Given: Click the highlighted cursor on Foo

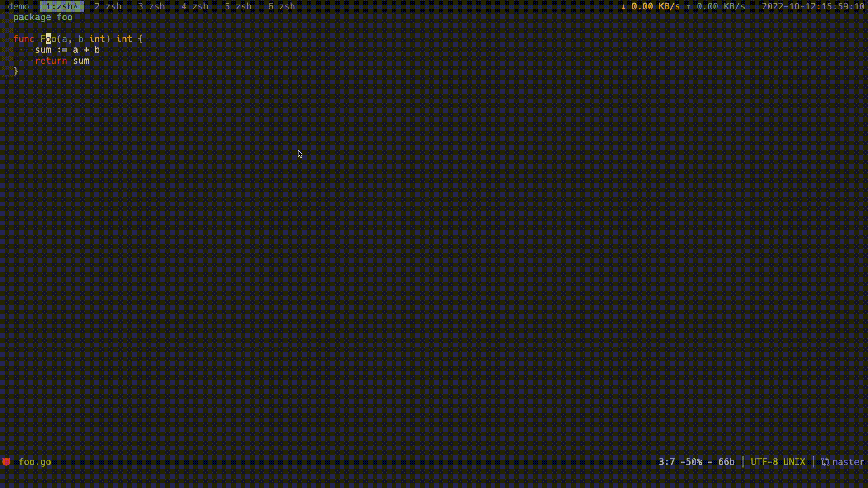Looking at the screenshot, I should click(47, 39).
